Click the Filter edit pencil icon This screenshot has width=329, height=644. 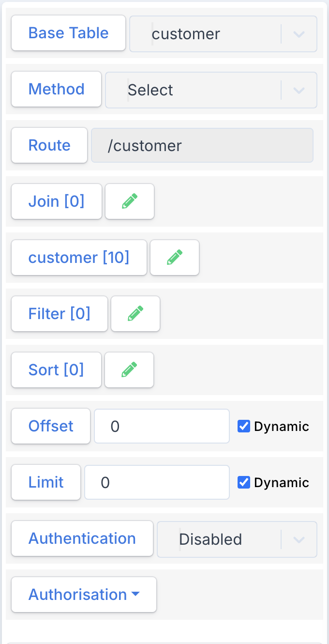point(135,314)
